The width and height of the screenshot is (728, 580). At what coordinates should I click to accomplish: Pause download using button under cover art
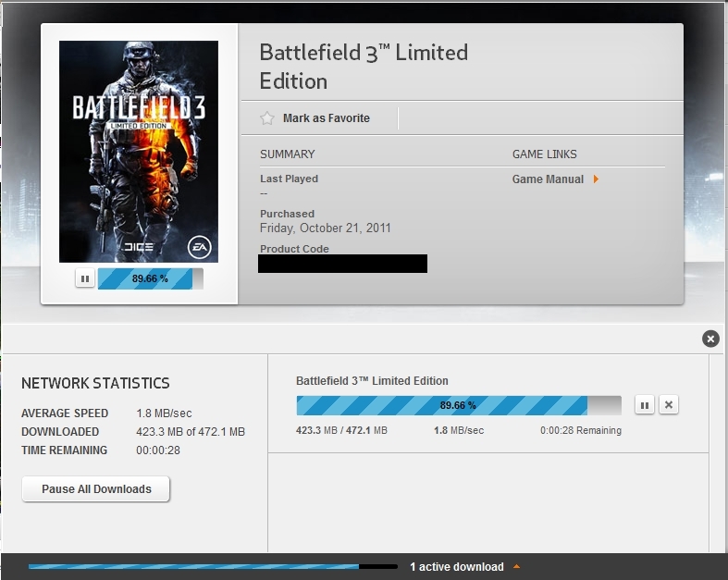tap(85, 278)
